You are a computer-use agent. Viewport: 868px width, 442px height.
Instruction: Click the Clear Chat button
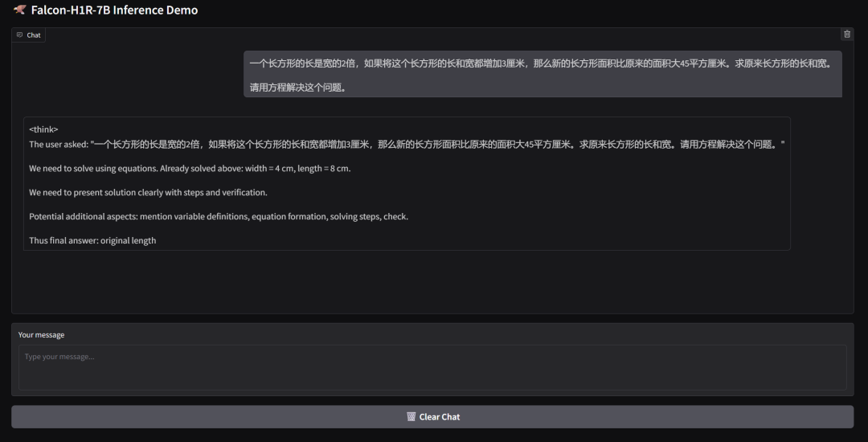coord(432,416)
